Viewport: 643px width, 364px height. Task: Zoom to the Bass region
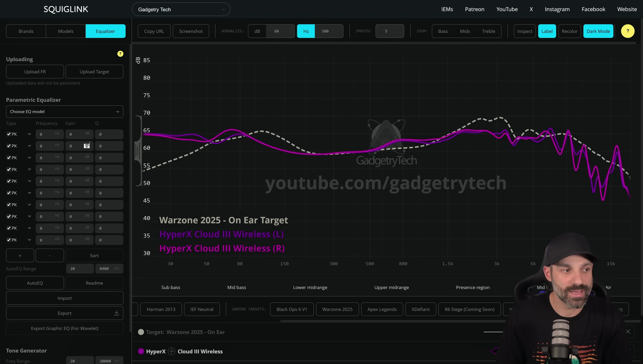(443, 31)
